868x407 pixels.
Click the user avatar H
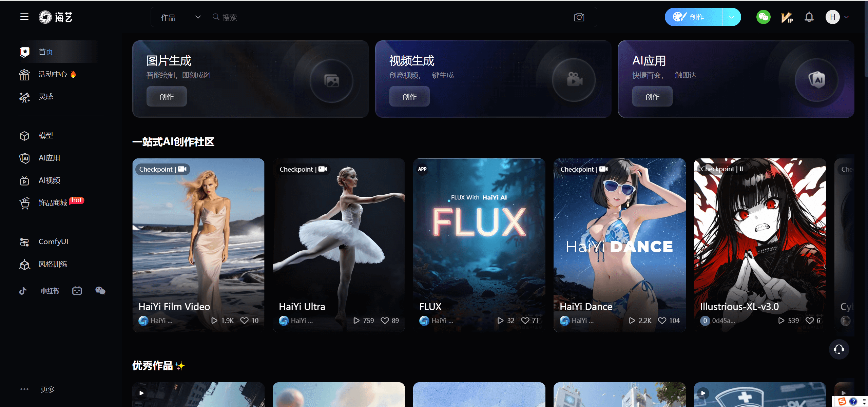[x=832, y=17]
